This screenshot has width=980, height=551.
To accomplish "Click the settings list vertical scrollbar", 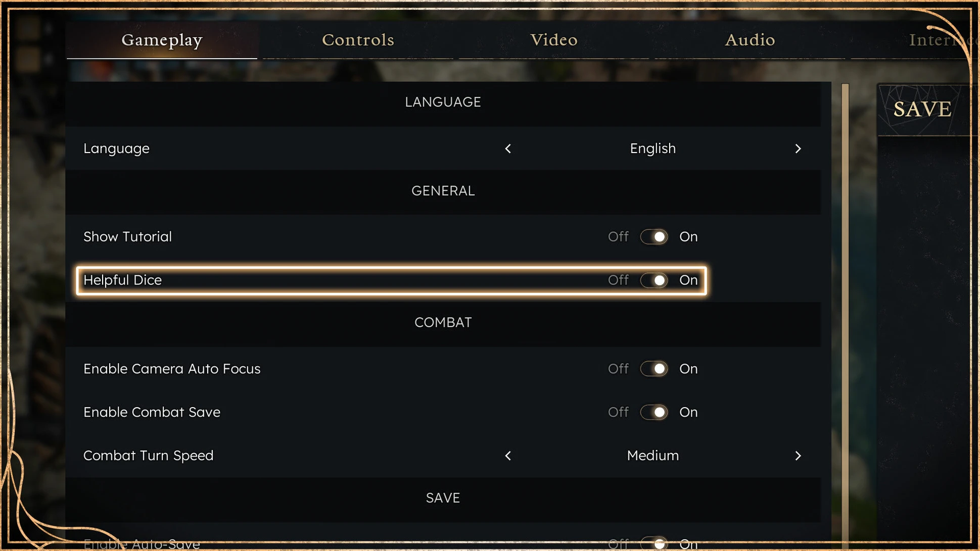I will pos(845,303).
